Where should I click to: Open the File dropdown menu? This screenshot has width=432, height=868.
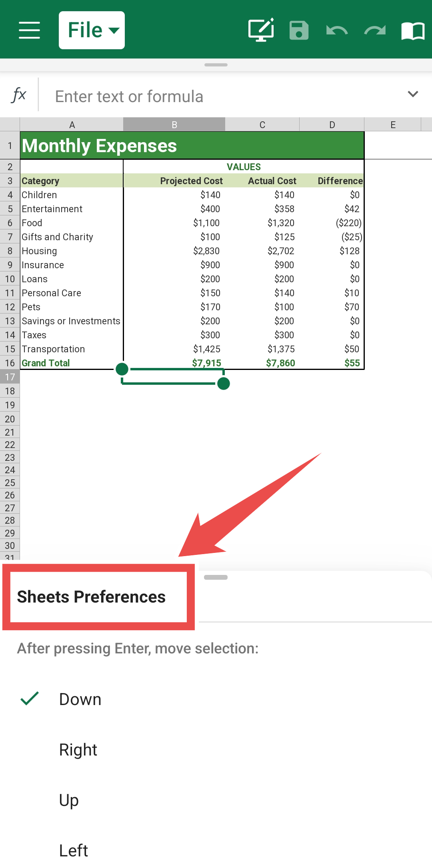pyautogui.click(x=92, y=30)
